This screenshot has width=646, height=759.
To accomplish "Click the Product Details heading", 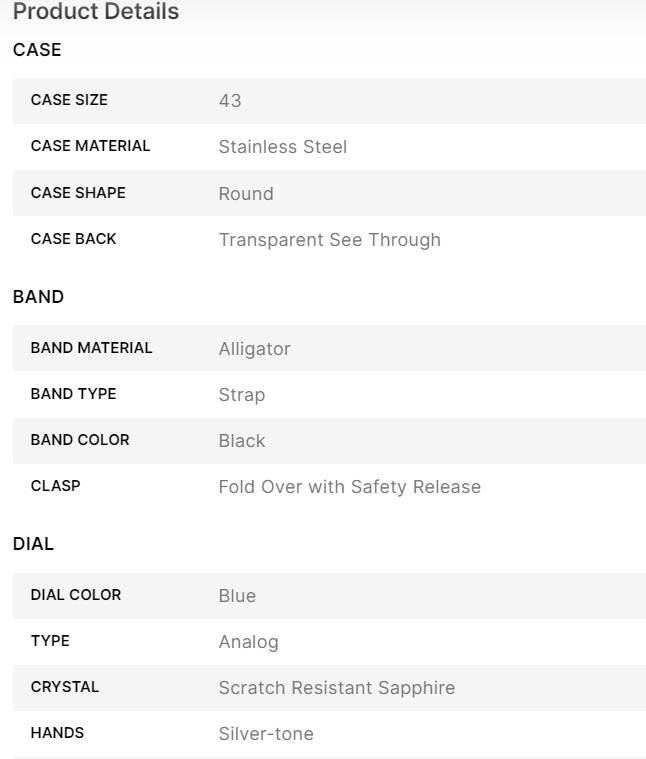I will coord(96,12).
